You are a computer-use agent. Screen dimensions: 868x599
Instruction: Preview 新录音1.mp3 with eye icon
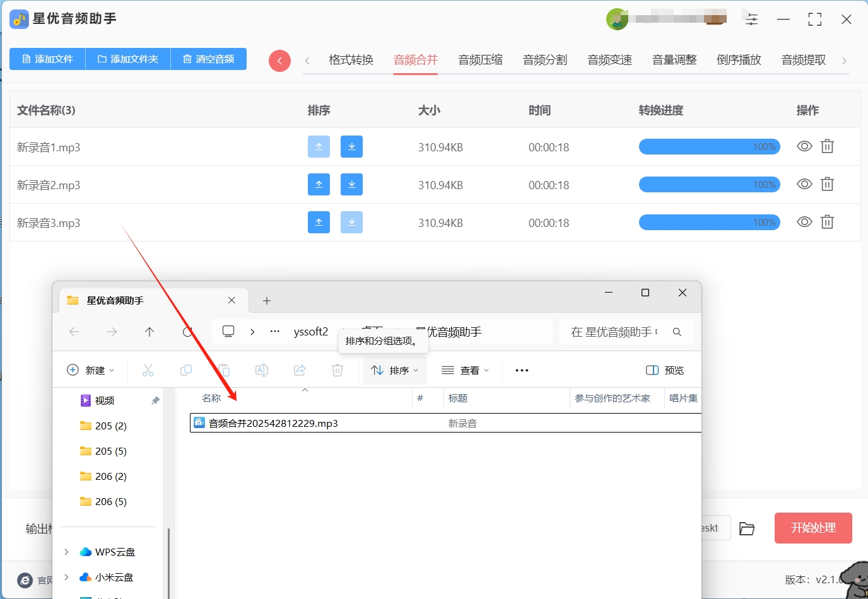click(x=804, y=146)
